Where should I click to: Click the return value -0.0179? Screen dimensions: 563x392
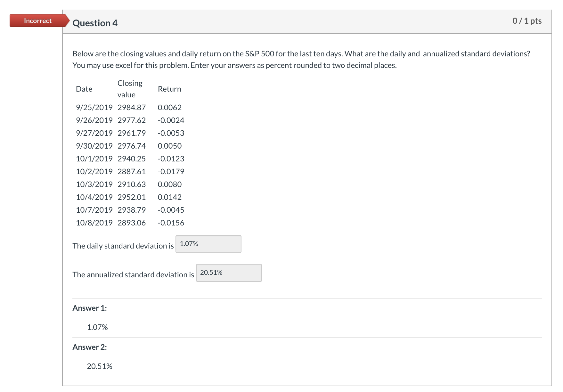(171, 171)
